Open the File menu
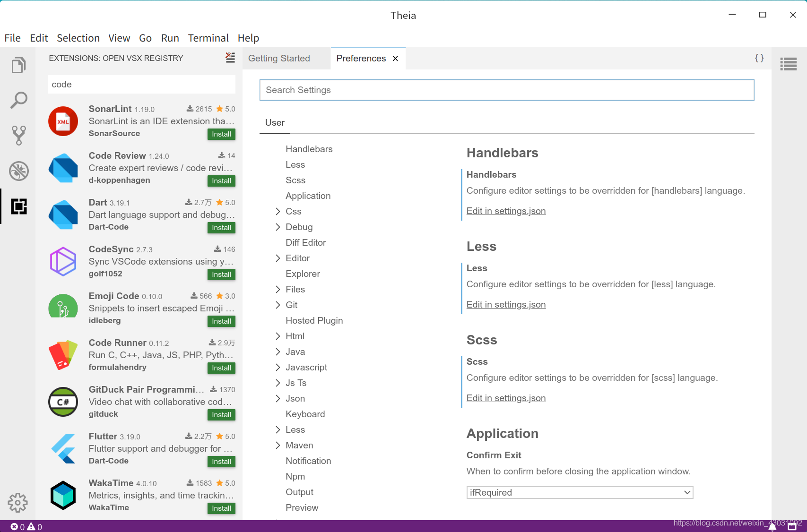 click(13, 38)
